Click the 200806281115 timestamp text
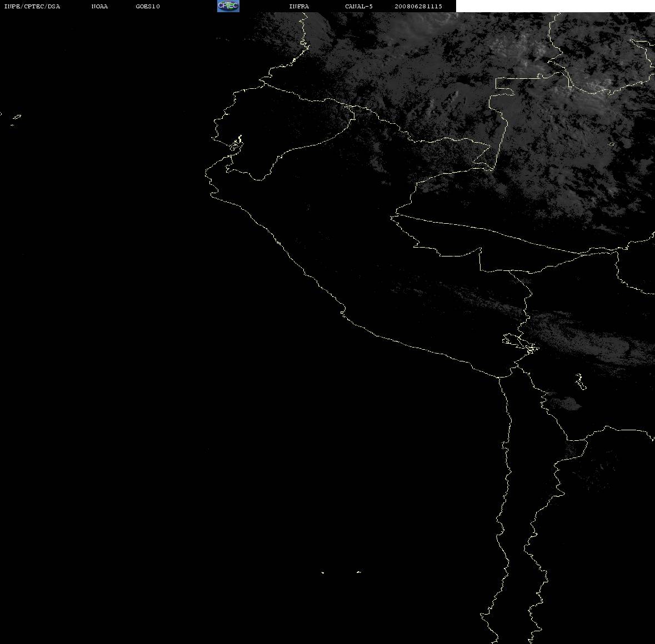 click(418, 6)
